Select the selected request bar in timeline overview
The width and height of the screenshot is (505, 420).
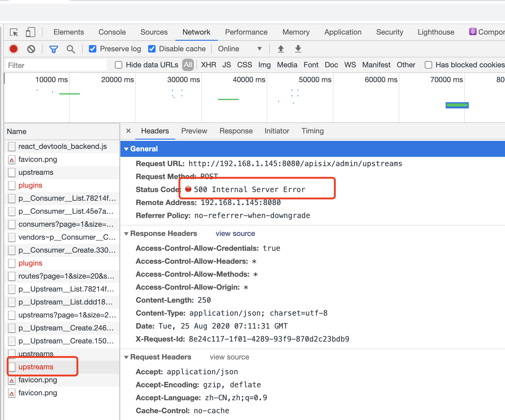pyautogui.click(x=457, y=105)
